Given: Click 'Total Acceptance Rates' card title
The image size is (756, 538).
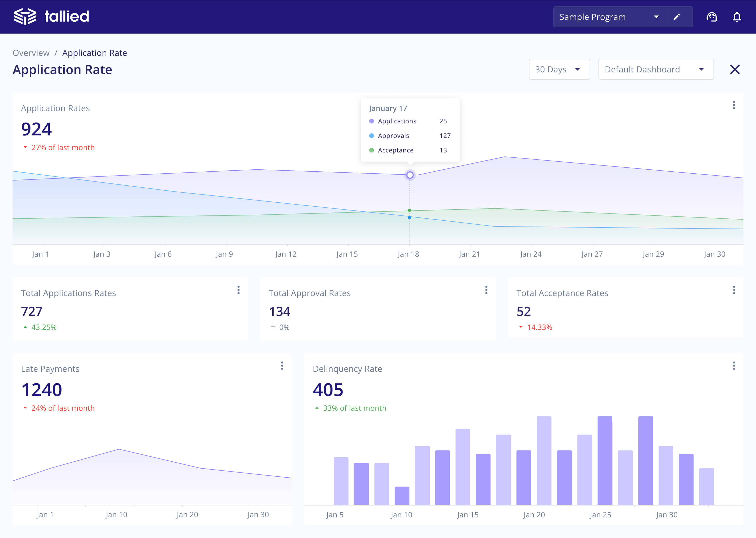Looking at the screenshot, I should [562, 293].
